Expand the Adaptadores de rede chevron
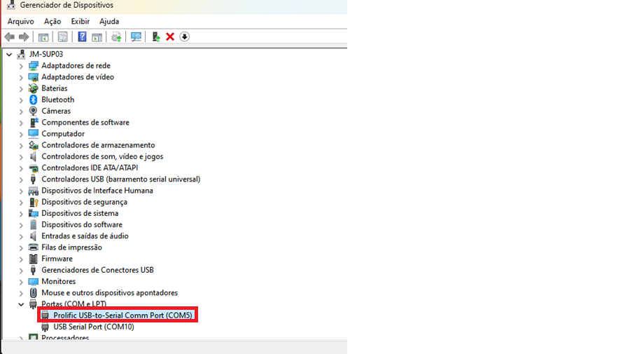Viewport: 644px width, 354px height. click(21, 66)
